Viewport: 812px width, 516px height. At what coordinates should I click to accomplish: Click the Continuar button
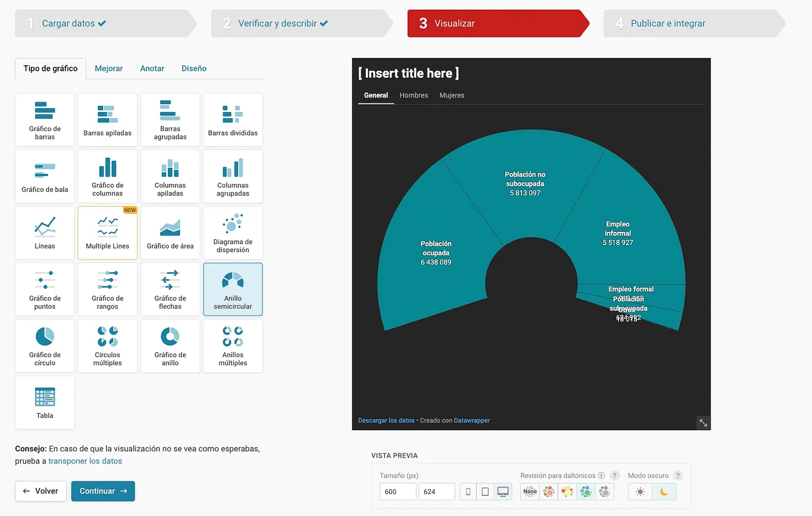point(103,491)
